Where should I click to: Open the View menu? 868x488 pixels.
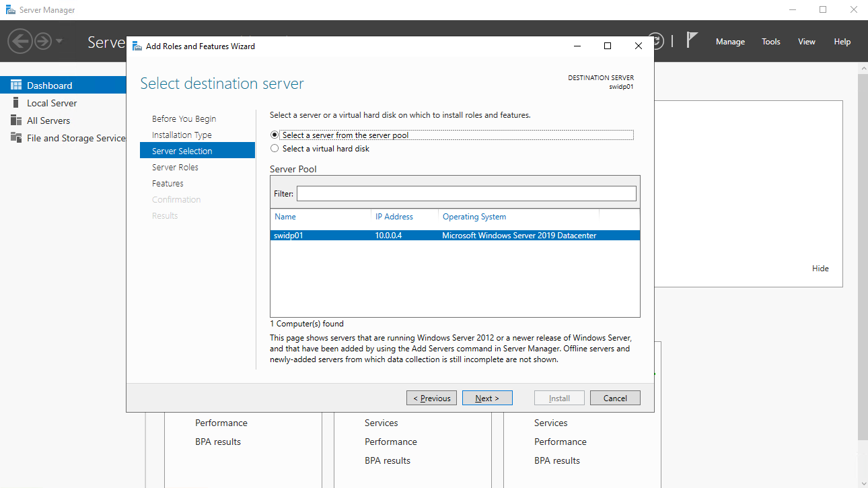click(x=806, y=41)
